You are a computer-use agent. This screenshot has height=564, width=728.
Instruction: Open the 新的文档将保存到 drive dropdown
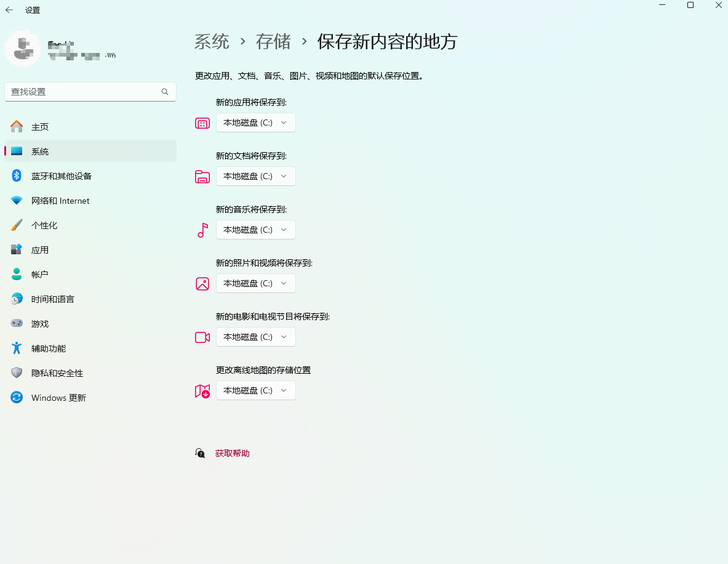coord(256,176)
